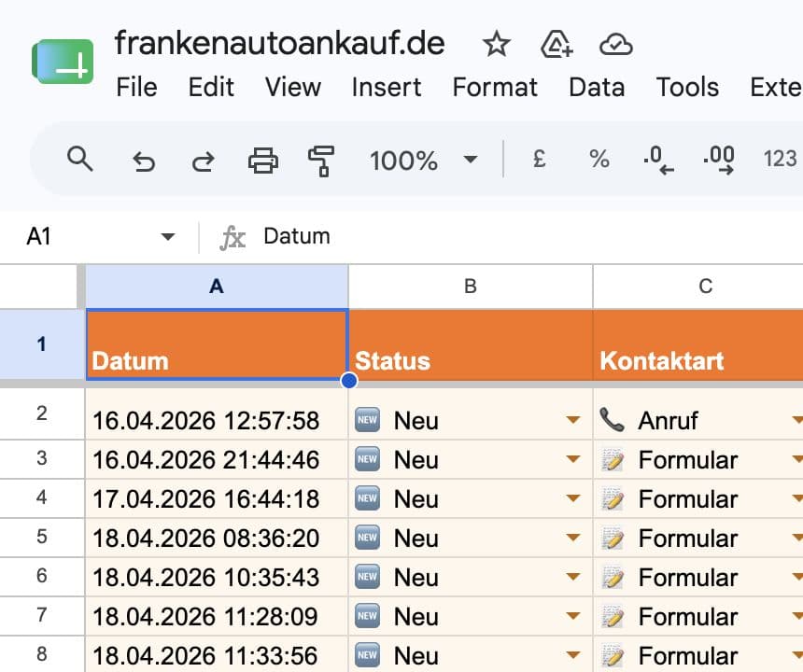Image resolution: width=803 pixels, height=672 pixels.
Task: Format as currency with pound icon
Action: point(540,159)
